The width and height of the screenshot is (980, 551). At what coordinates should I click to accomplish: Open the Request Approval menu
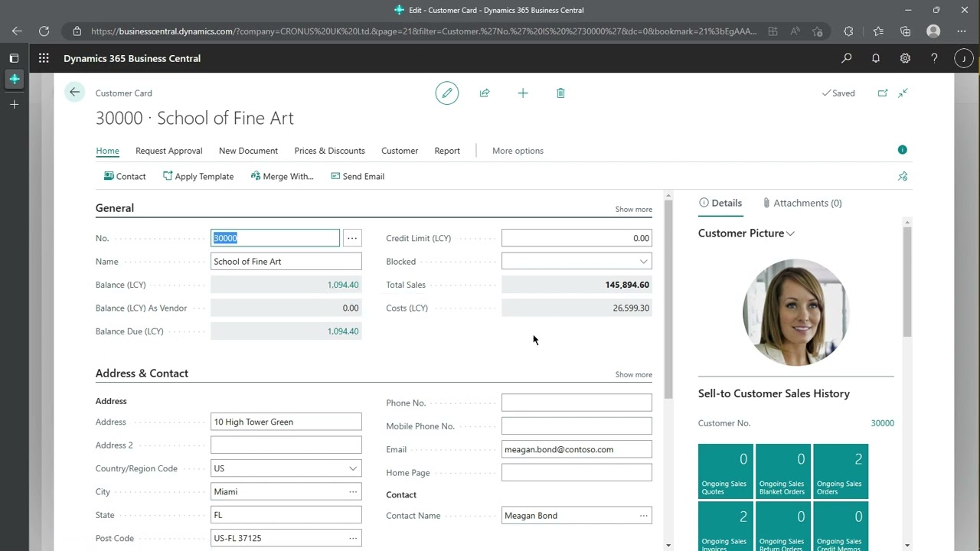coord(169,151)
